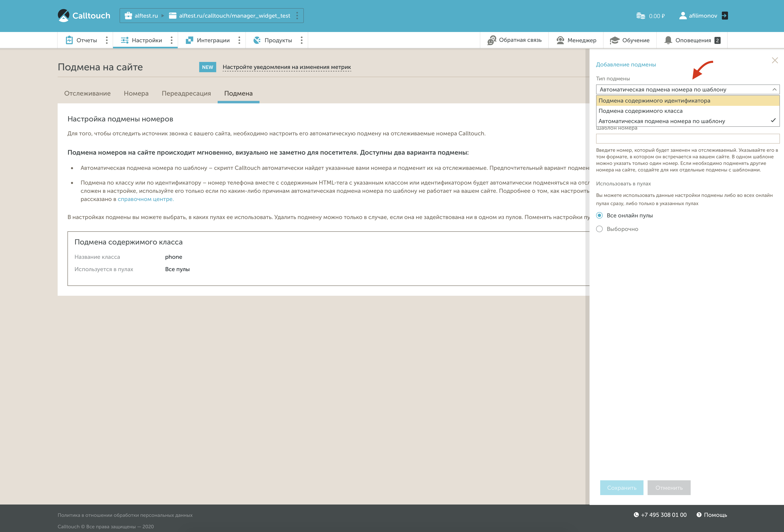This screenshot has height=532, width=784.
Task: Switch to the Подмена tab
Action: point(239,94)
